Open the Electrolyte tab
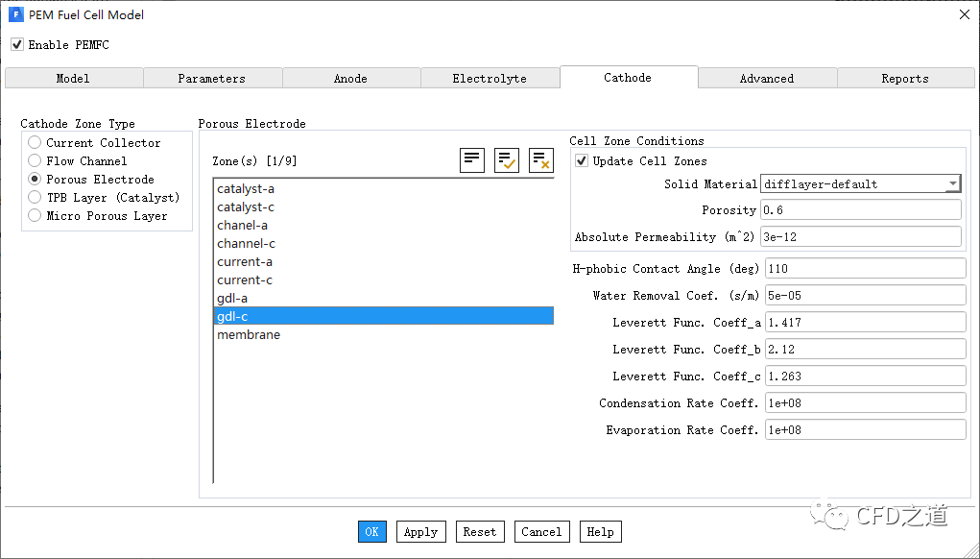 tap(490, 79)
